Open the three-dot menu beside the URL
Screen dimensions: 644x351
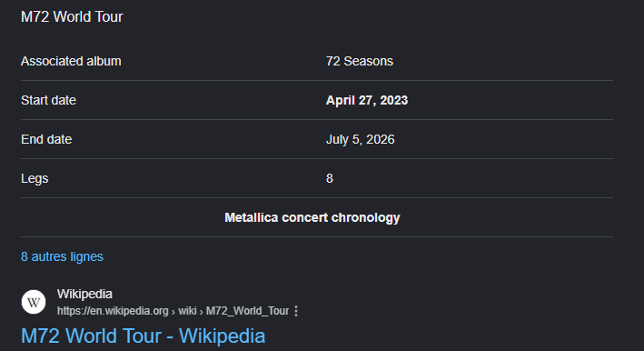296,311
